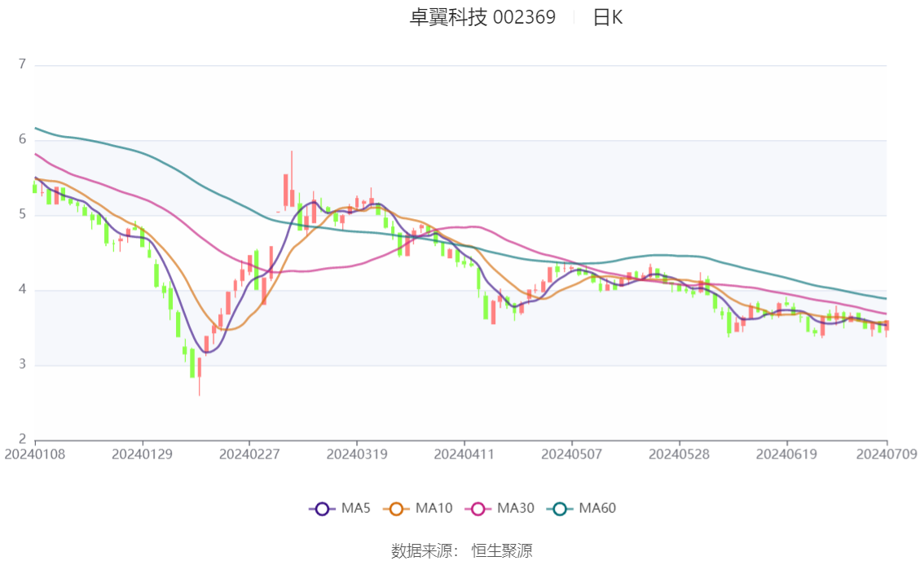Toggle the MA10 orange legend circle icon
This screenshot has width=924, height=561.
[x=396, y=509]
